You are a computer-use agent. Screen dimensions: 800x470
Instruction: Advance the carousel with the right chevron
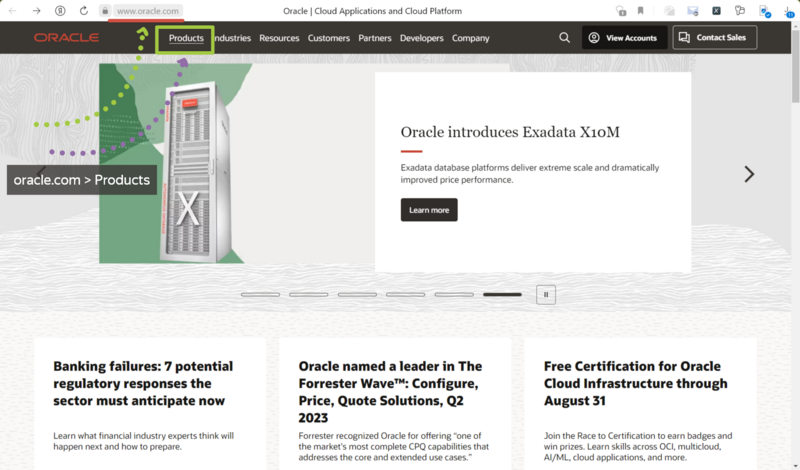pos(749,174)
